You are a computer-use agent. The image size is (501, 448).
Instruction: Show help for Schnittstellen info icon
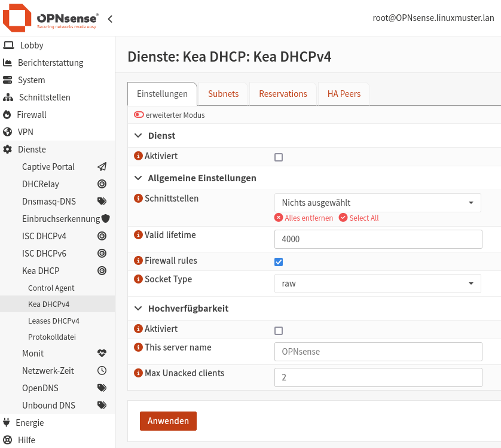[138, 198]
